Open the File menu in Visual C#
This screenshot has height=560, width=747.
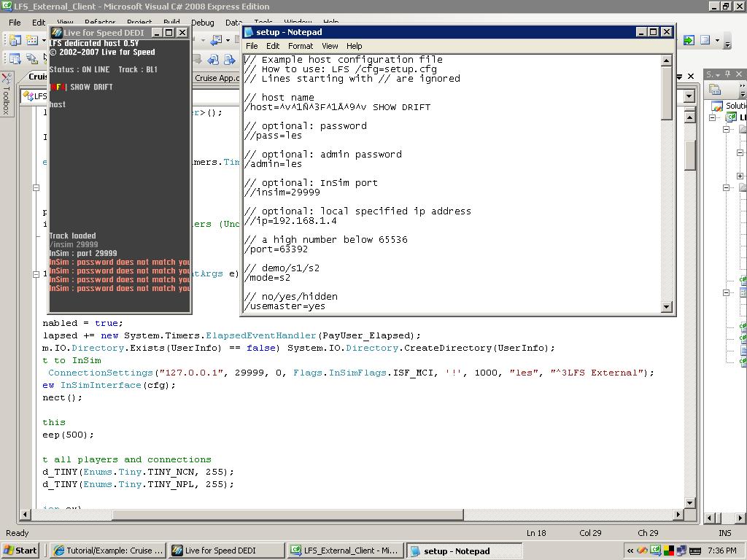[x=15, y=23]
